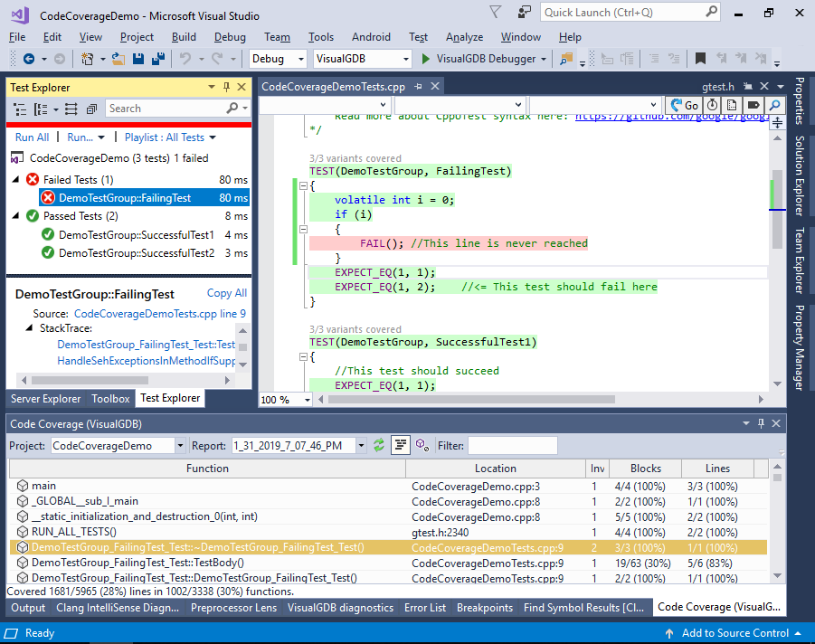Toggle bookmark with the bookmark icon

coord(700,59)
